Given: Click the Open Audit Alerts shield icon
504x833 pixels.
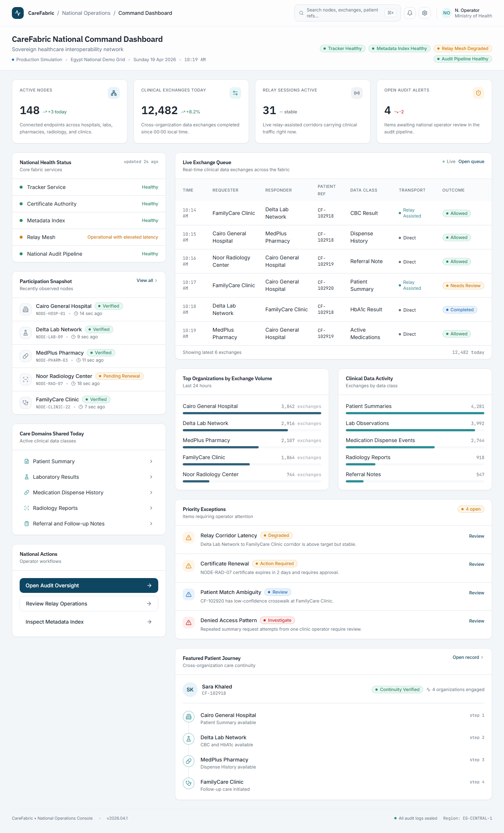Looking at the screenshot, I should 478,93.
